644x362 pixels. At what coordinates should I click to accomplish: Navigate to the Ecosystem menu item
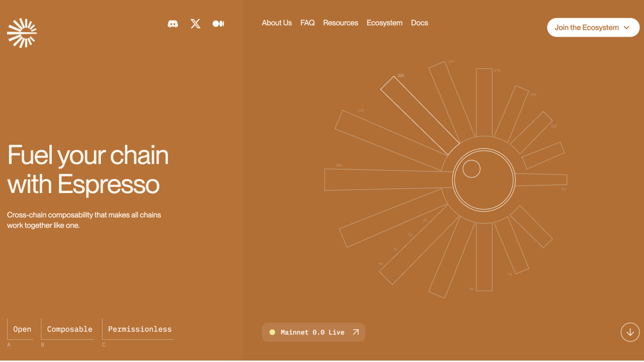pos(384,23)
